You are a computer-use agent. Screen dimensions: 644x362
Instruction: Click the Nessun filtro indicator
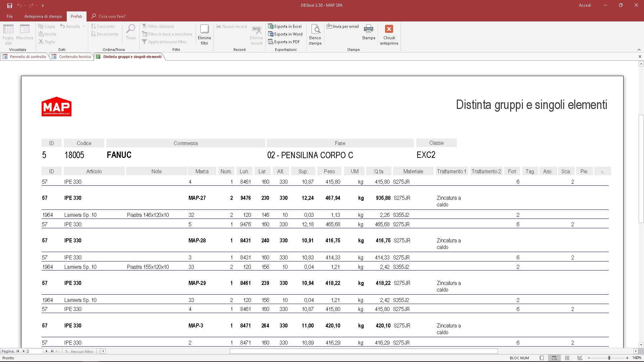79,351
